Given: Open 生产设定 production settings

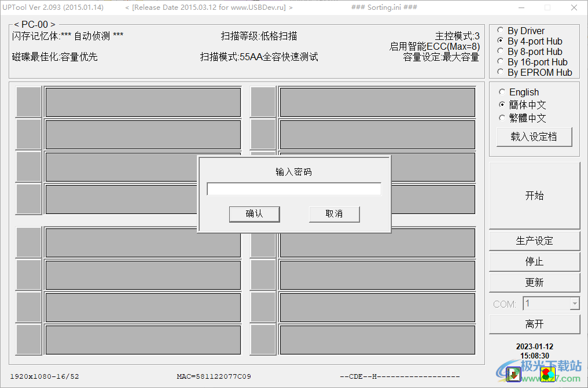Looking at the screenshot, I should (x=534, y=241).
